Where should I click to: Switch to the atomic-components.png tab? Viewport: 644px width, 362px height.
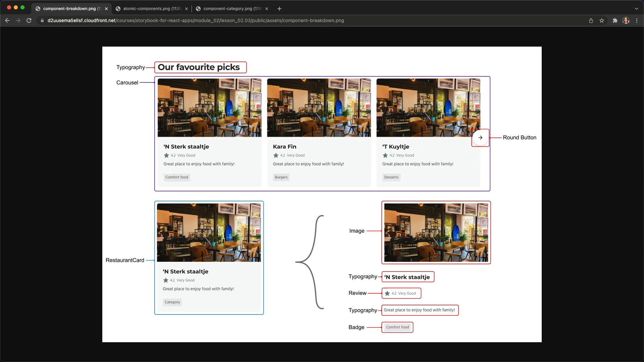pyautogui.click(x=151, y=9)
